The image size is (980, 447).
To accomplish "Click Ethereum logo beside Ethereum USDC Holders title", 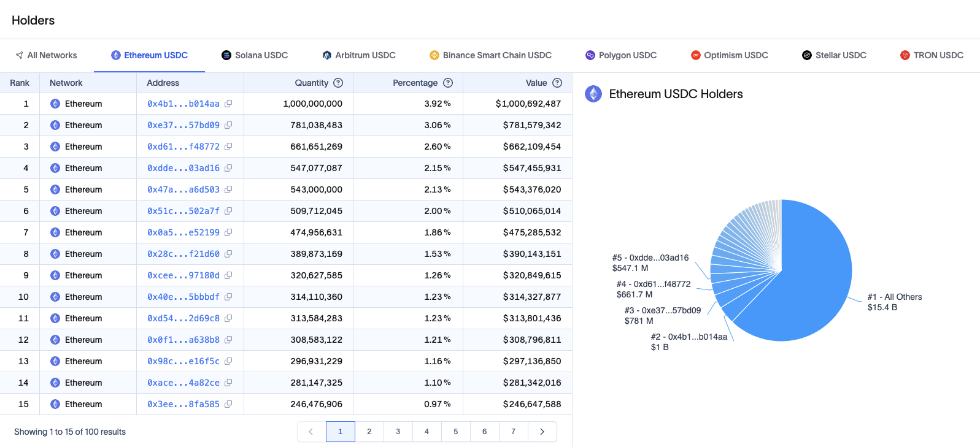I will pos(593,94).
